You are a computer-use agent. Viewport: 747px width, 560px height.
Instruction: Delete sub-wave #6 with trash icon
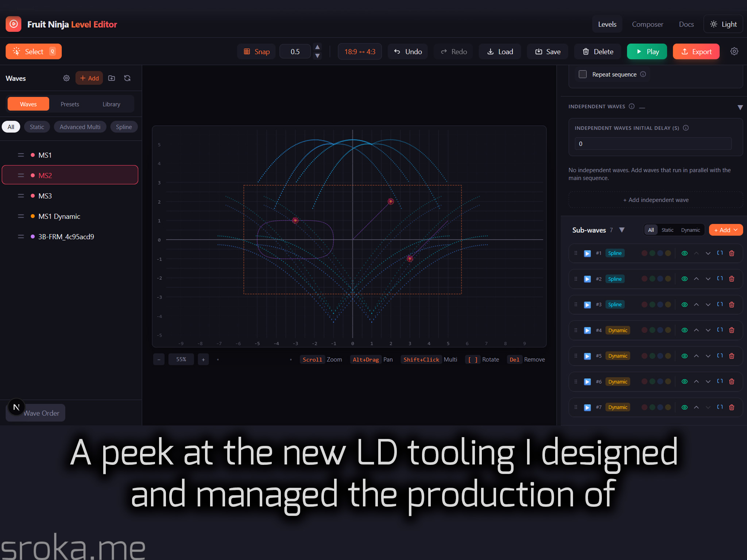732,382
